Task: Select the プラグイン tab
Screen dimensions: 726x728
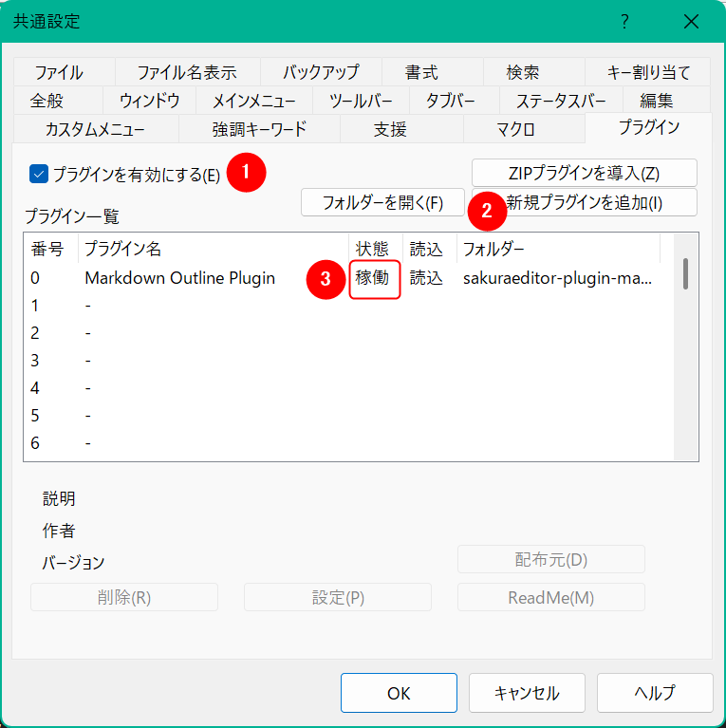Action: click(x=649, y=127)
